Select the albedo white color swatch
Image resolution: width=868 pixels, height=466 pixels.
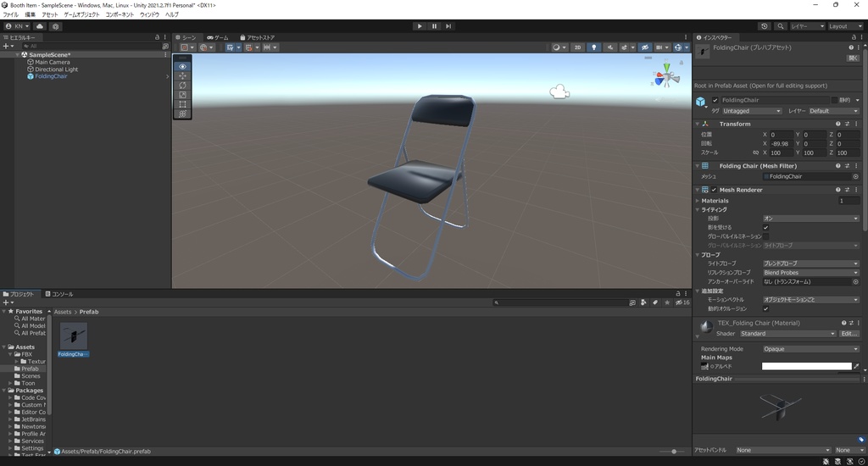807,366
